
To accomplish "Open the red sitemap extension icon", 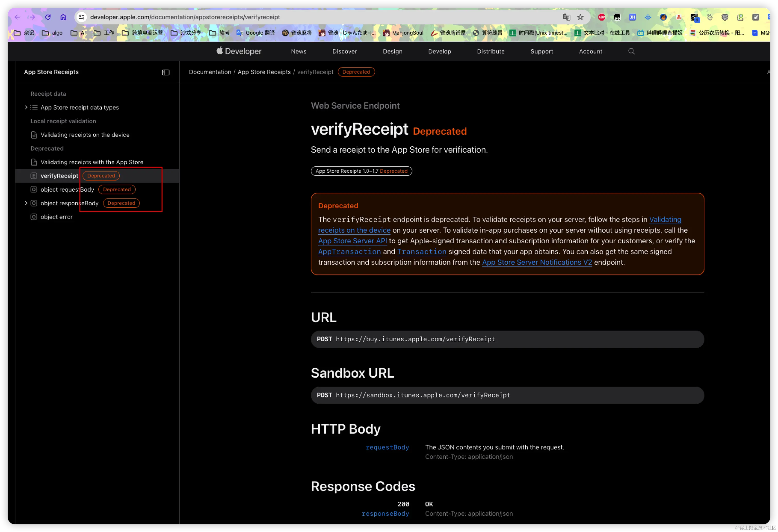I will tap(679, 17).
